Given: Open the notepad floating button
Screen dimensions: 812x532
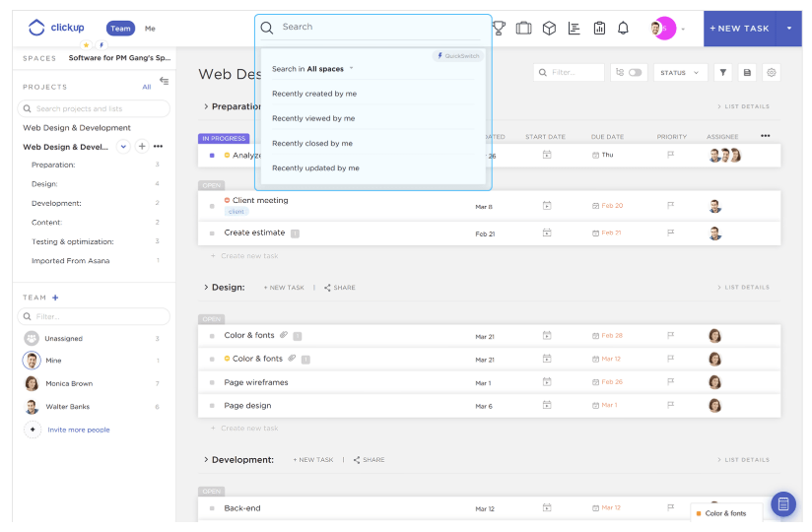Looking at the screenshot, I should pyautogui.click(x=783, y=504).
